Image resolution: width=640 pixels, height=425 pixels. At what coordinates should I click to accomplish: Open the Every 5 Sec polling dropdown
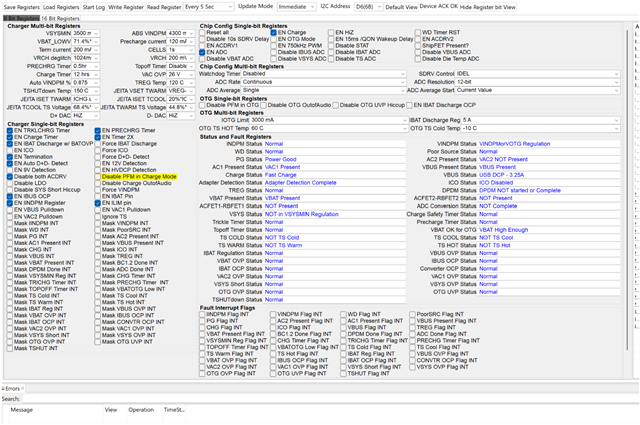(208, 7)
